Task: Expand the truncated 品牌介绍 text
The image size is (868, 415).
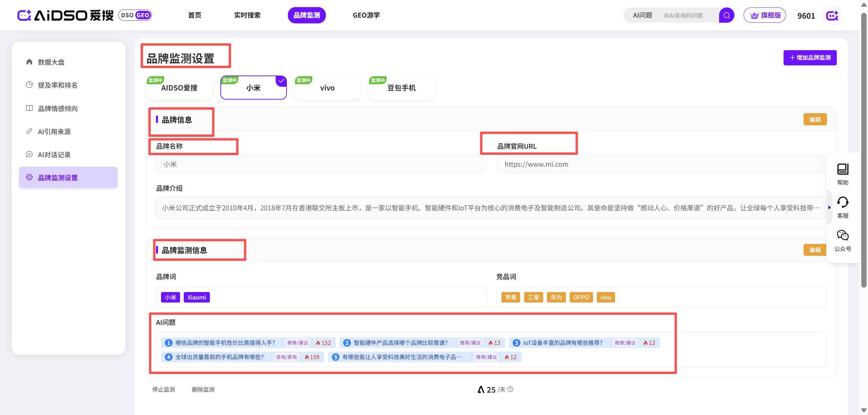Action: point(817,208)
